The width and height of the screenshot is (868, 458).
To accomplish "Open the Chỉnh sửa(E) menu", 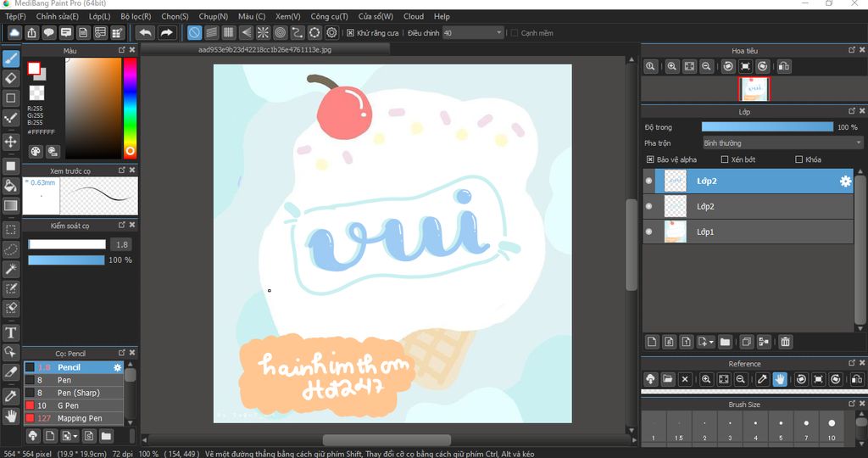I will click(57, 17).
